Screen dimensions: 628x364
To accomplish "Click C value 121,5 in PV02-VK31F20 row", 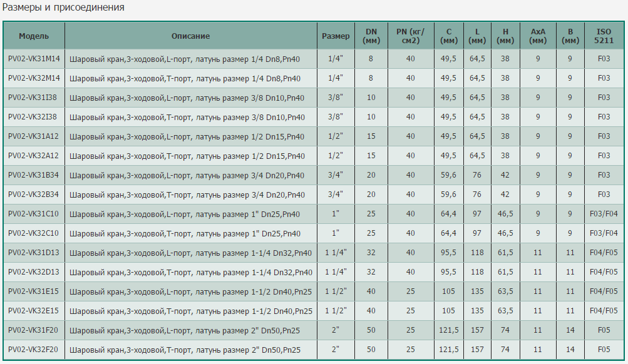I will pyautogui.click(x=448, y=330).
